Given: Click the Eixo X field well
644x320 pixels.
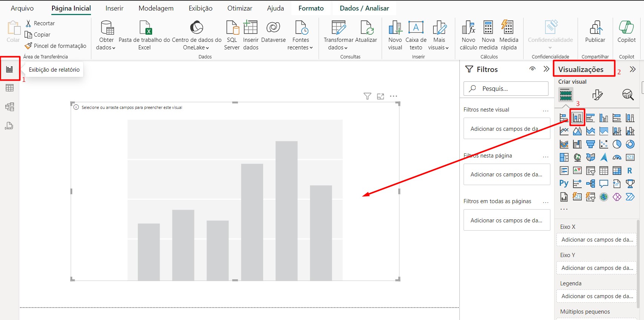Looking at the screenshot, I should pos(596,240).
